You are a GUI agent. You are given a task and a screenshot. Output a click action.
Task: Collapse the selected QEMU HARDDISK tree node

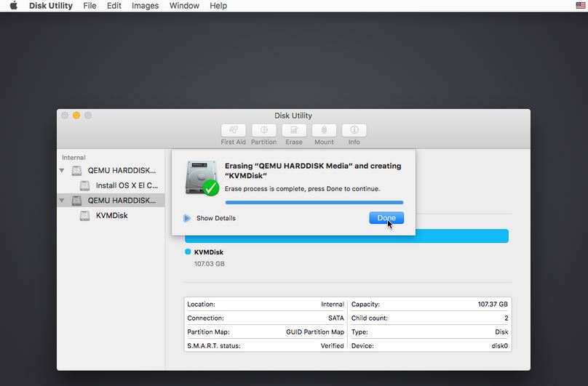(62, 201)
